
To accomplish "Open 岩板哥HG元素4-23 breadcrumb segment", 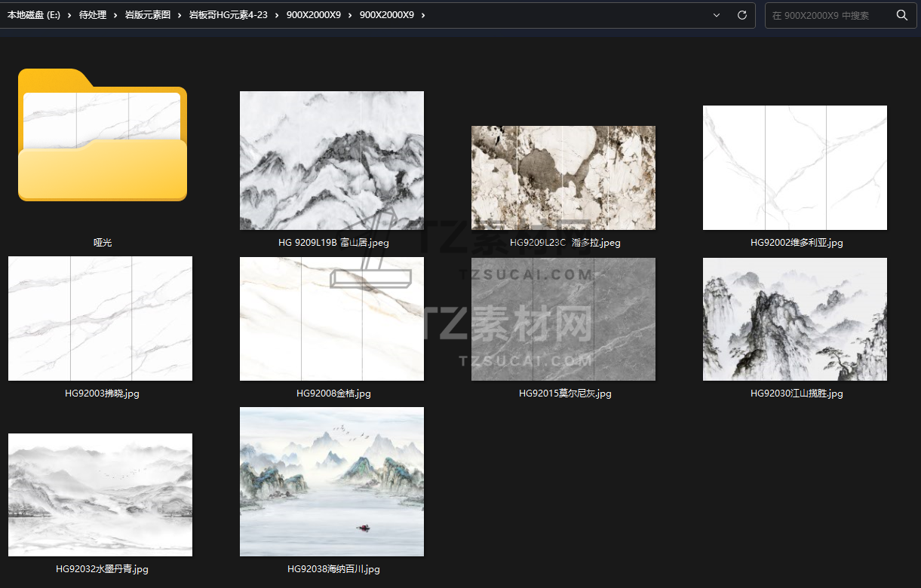I will point(228,15).
